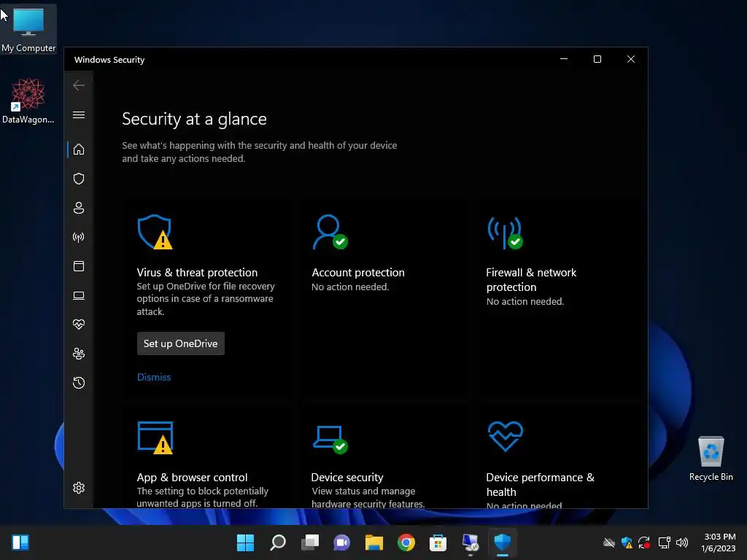Image resolution: width=747 pixels, height=560 pixels.
Task: Open the Firewall & network protection heading
Action: pos(531,279)
